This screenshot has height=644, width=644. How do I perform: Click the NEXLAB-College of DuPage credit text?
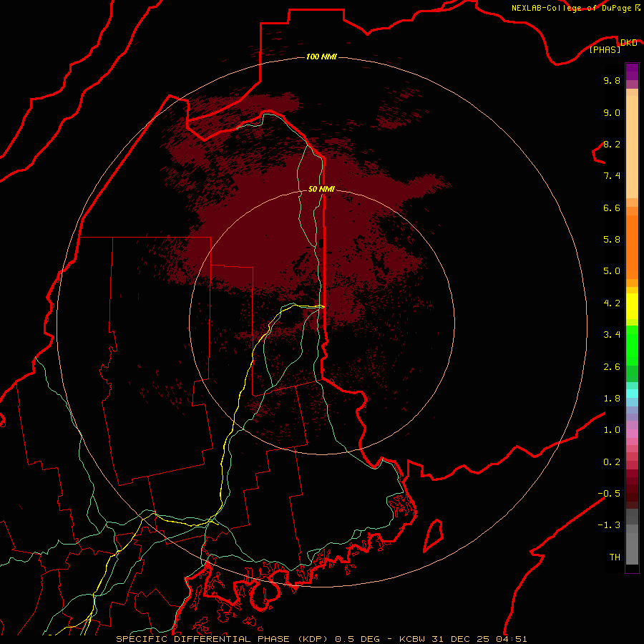click(572, 8)
